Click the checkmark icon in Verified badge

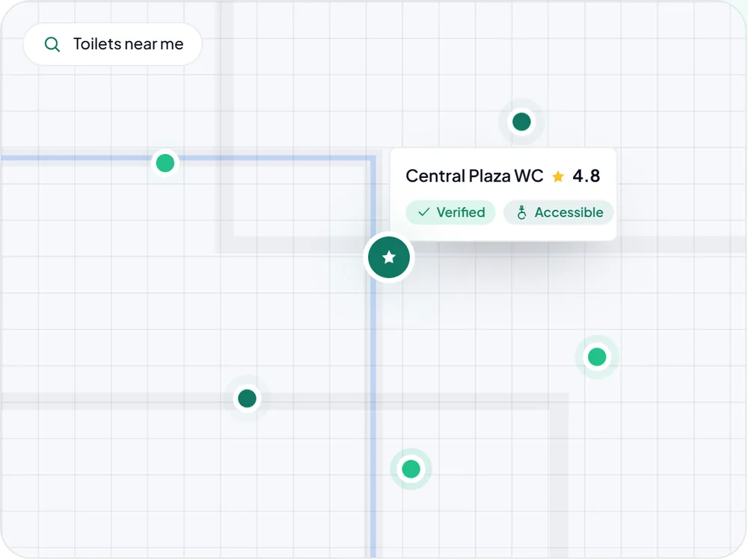coord(423,212)
